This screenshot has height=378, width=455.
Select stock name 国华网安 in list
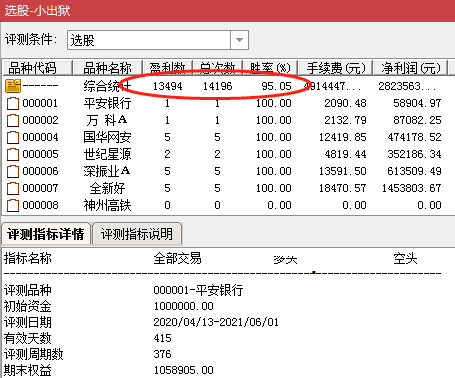click(107, 137)
